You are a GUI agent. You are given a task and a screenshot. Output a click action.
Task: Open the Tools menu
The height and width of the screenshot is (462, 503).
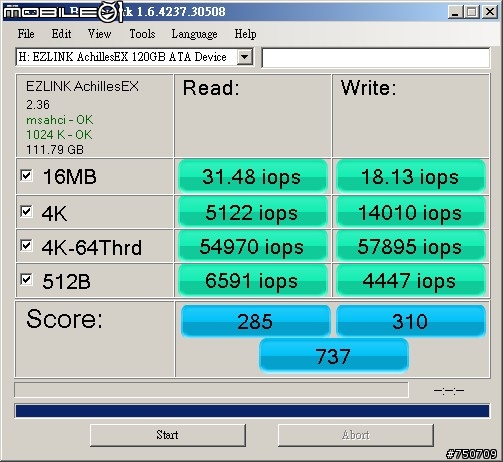coord(142,34)
